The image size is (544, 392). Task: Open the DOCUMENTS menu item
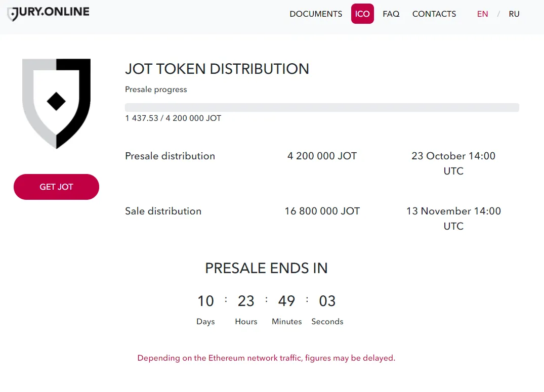316,14
